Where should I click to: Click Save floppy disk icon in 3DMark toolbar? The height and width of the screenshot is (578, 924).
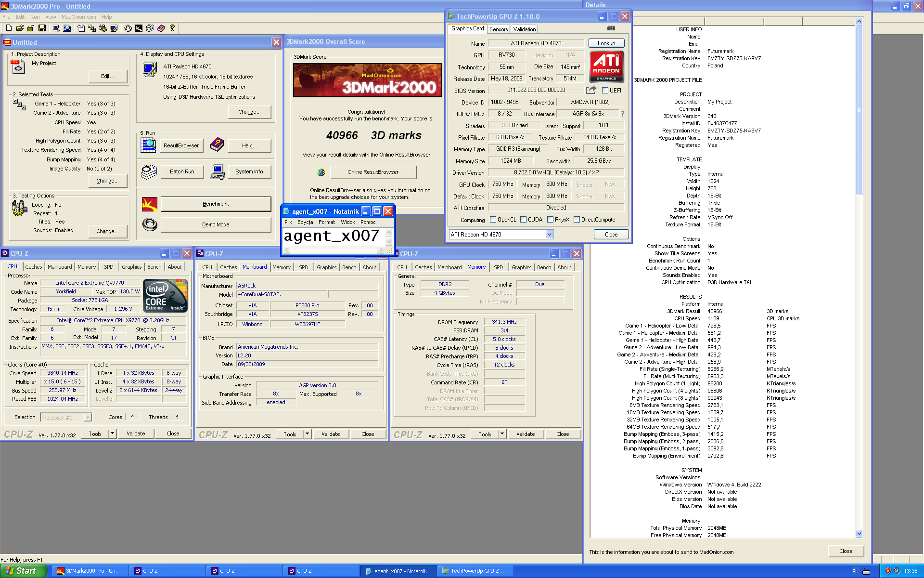point(42,28)
